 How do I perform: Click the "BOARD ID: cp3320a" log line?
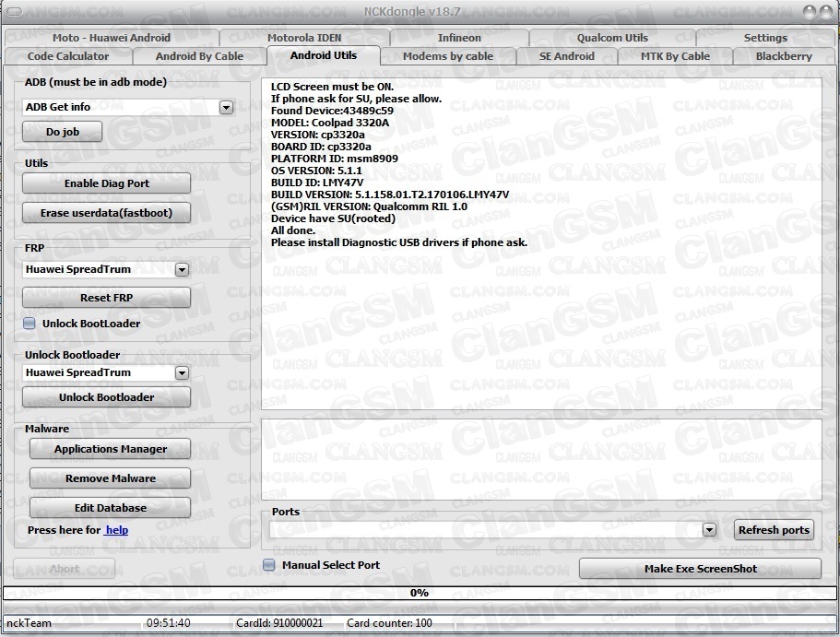coord(321,147)
